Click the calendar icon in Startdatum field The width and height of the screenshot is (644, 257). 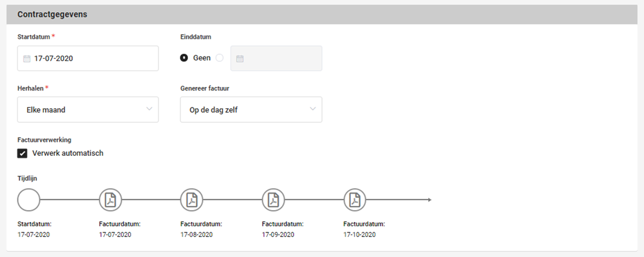[26, 59]
